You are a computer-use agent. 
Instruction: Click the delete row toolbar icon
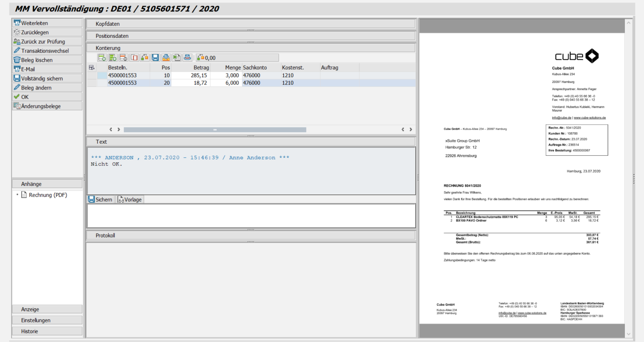pos(123,57)
